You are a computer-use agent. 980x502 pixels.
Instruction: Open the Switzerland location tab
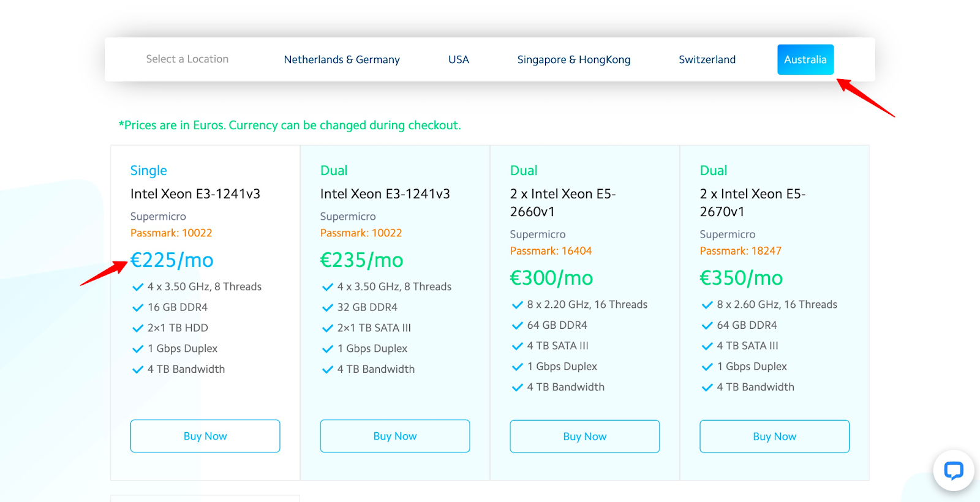pyautogui.click(x=707, y=59)
